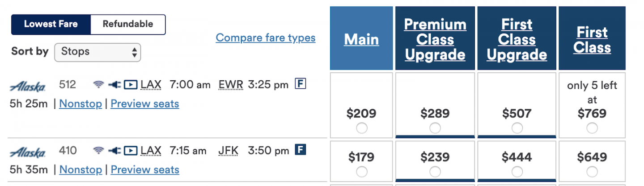Switch to the Refundable fare tab

[x=128, y=25]
